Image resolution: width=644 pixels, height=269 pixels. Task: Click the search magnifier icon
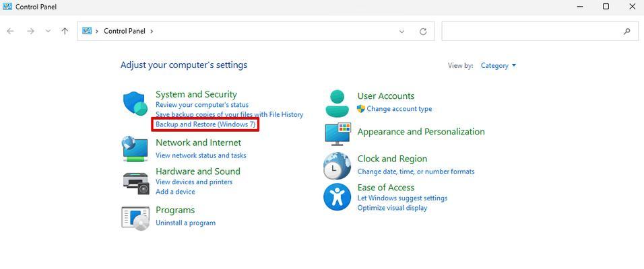pos(626,31)
